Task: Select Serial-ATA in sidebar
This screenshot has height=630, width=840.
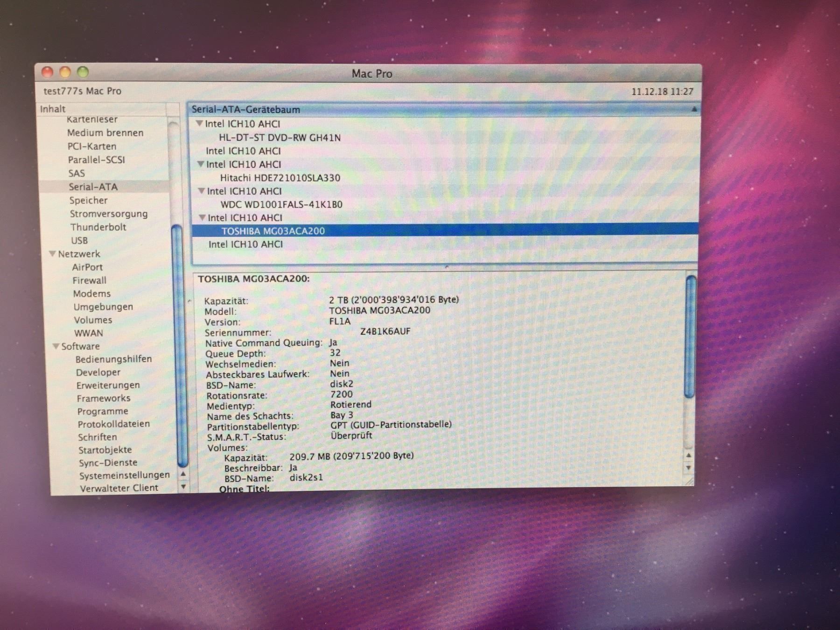Action: pyautogui.click(x=93, y=187)
